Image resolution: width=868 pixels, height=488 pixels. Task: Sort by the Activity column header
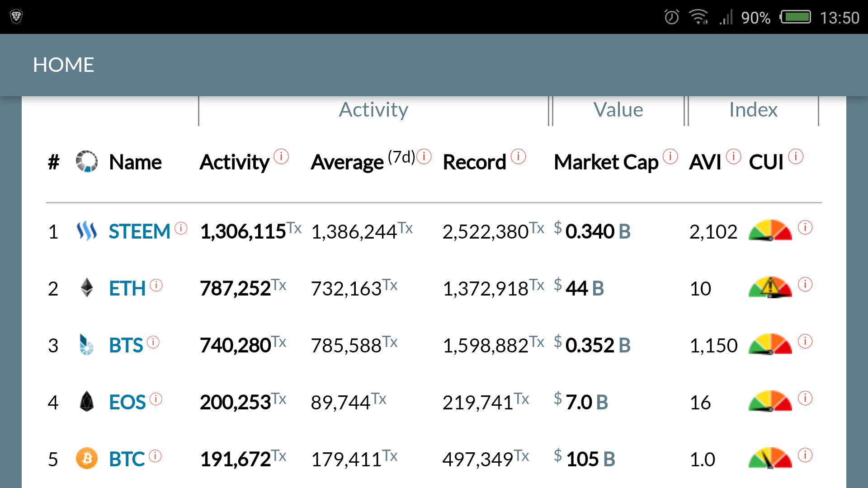click(234, 162)
